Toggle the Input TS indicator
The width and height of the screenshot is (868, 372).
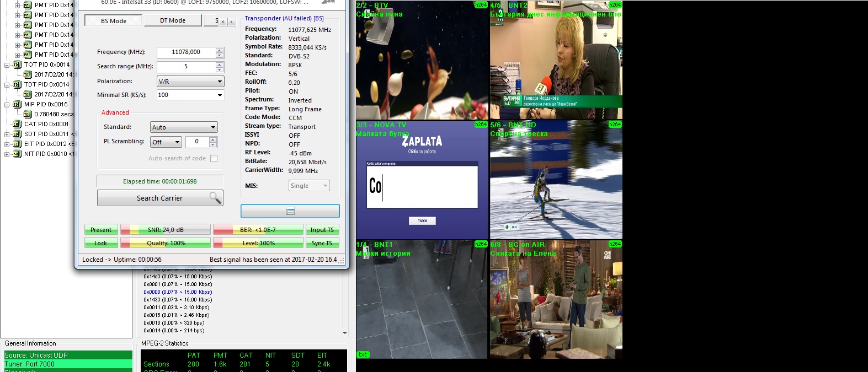[x=322, y=230]
